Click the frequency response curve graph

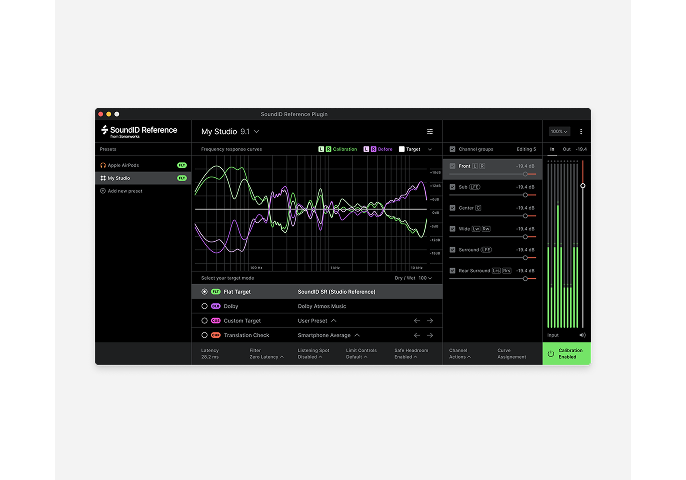312,214
